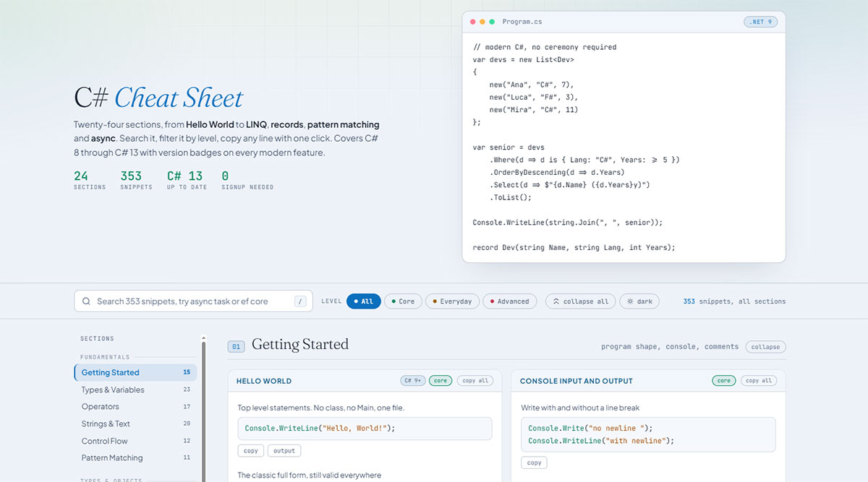
Task: Click the C# Cheat Sheet title
Action: pos(158,98)
